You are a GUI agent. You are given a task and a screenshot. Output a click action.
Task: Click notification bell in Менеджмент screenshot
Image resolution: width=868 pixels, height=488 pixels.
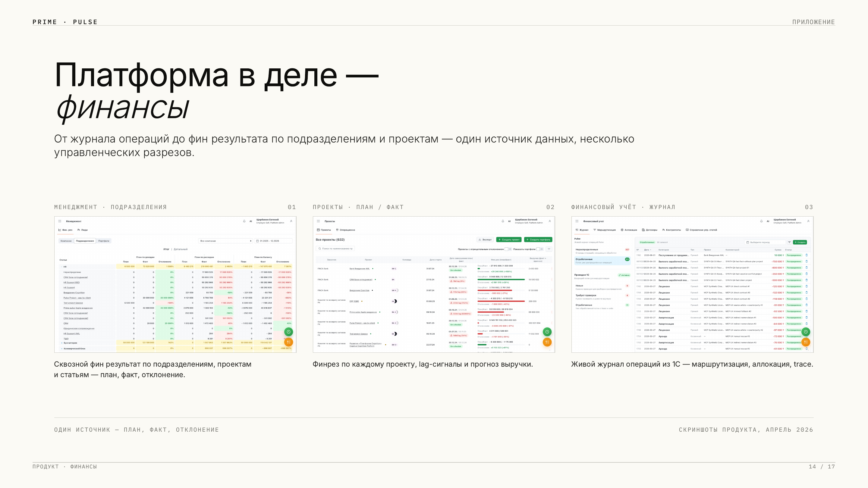click(x=244, y=221)
